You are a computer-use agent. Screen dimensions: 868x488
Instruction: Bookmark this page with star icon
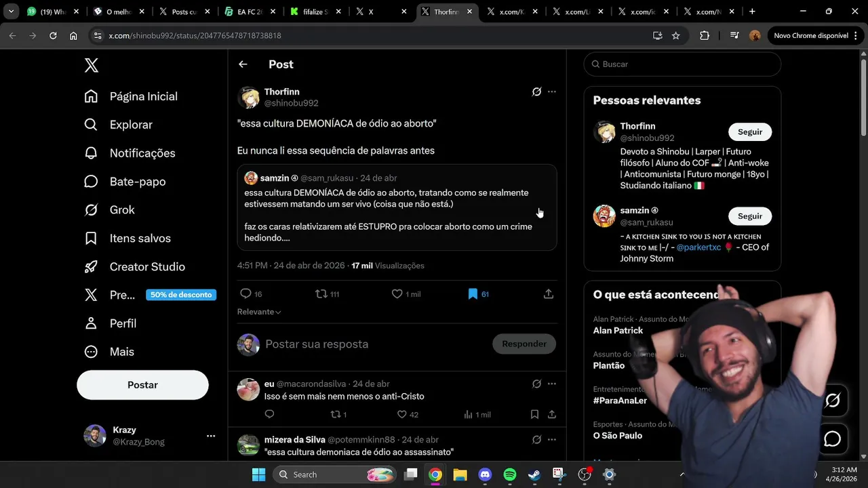pyautogui.click(x=675, y=36)
